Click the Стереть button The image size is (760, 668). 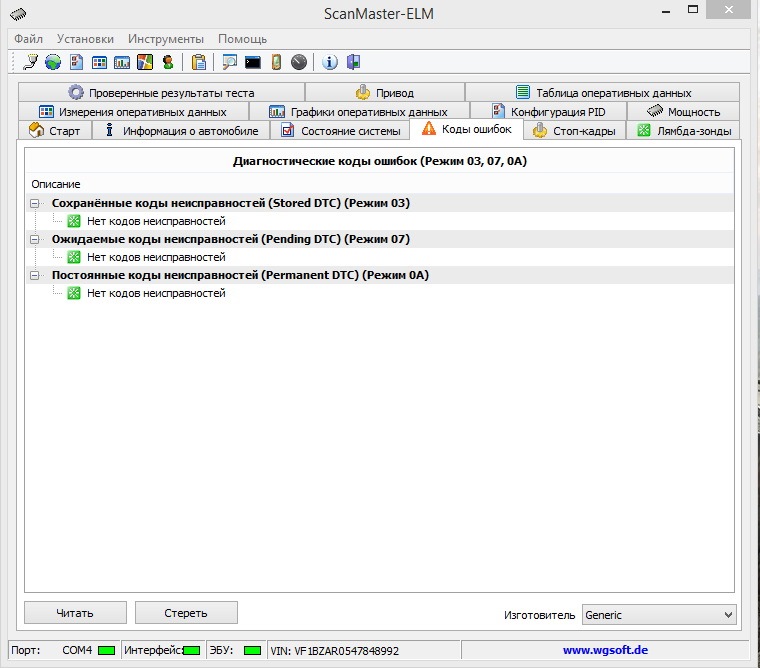[x=186, y=613]
